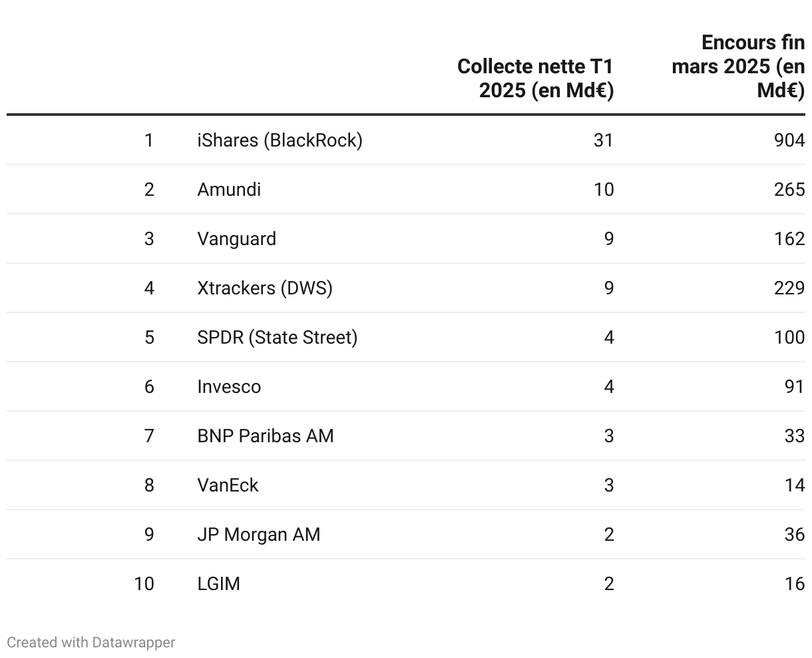
Task: Select the Amundi encours value 265
Action: click(789, 190)
